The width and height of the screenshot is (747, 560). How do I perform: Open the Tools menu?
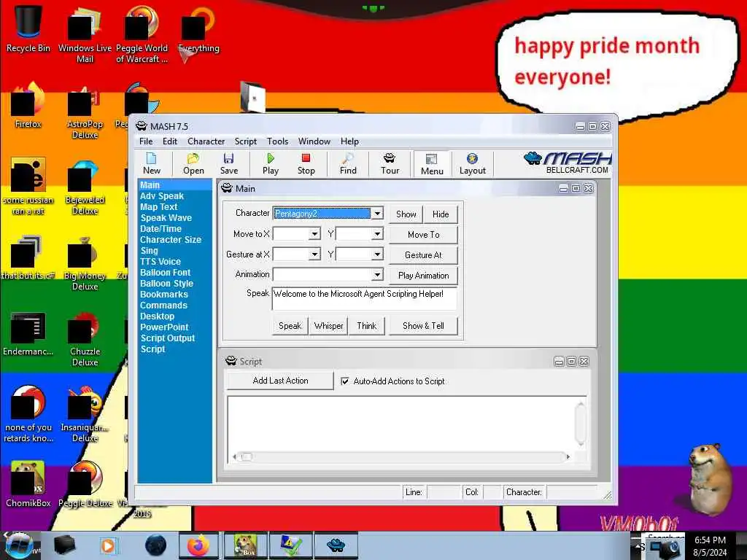[x=277, y=141]
